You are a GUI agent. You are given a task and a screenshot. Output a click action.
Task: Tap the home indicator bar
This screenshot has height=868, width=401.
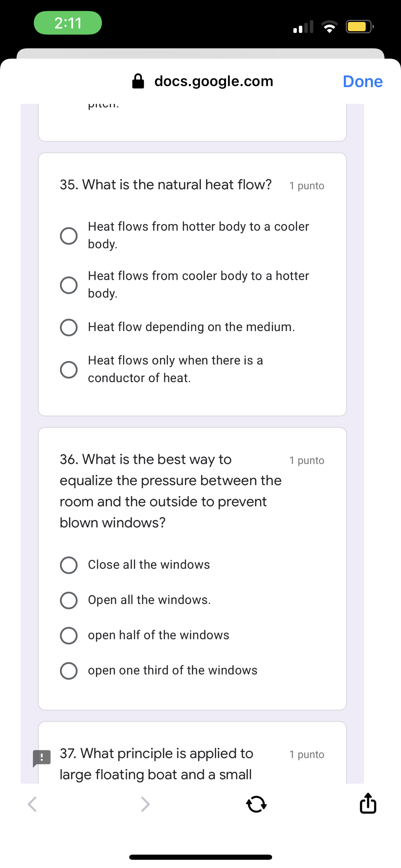pyautogui.click(x=200, y=857)
